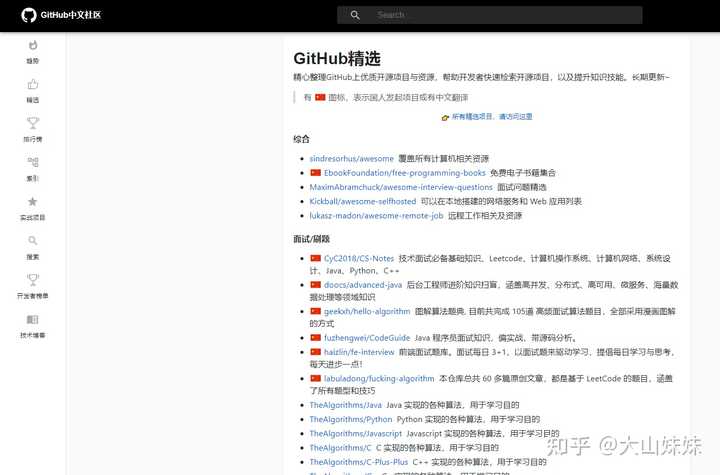Open the TheAlgorithms/Java link

(x=345, y=405)
